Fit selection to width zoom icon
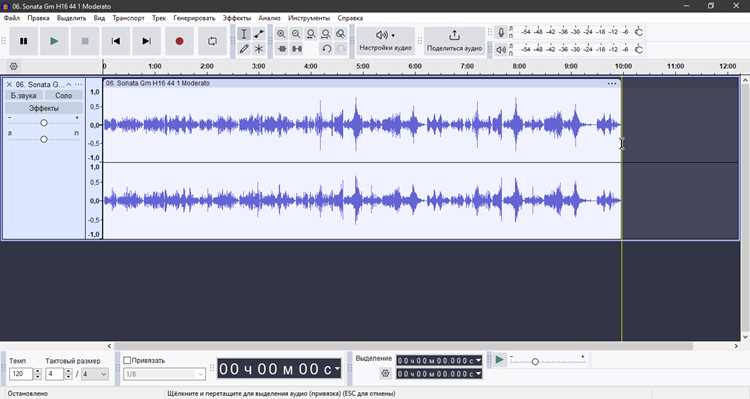This screenshot has width=750, height=399. [311, 34]
